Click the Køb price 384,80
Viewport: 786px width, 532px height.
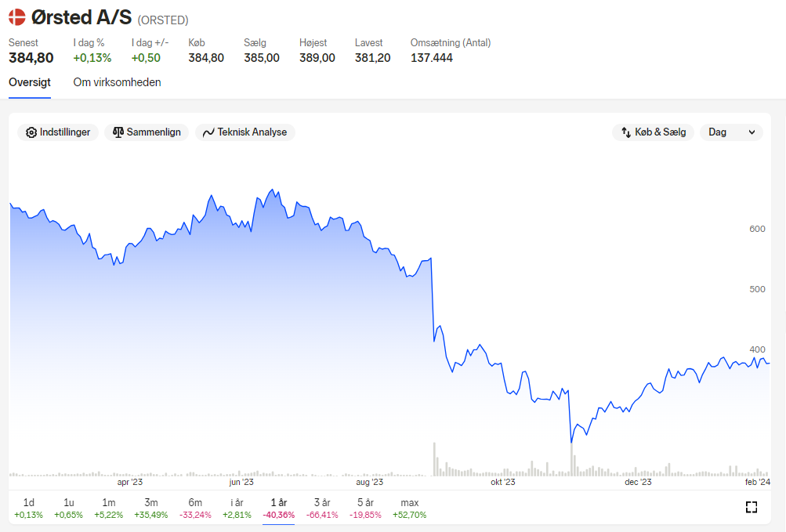click(206, 58)
